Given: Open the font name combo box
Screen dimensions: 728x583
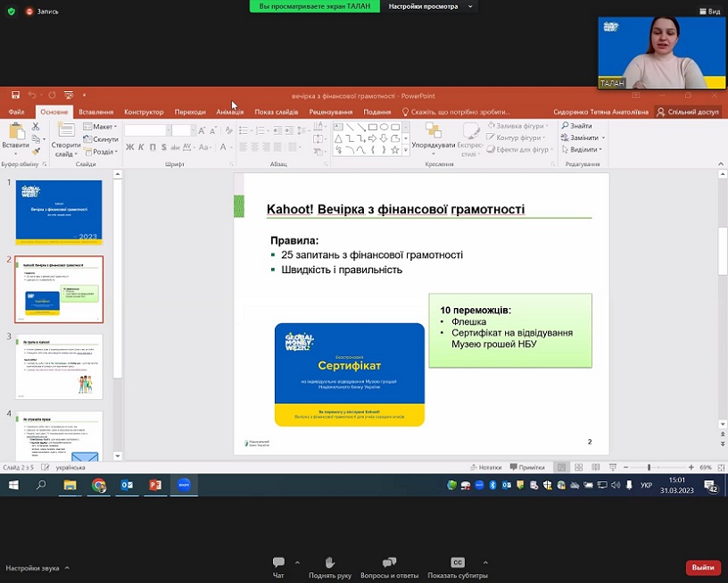Looking at the screenshot, I should coord(147,130).
